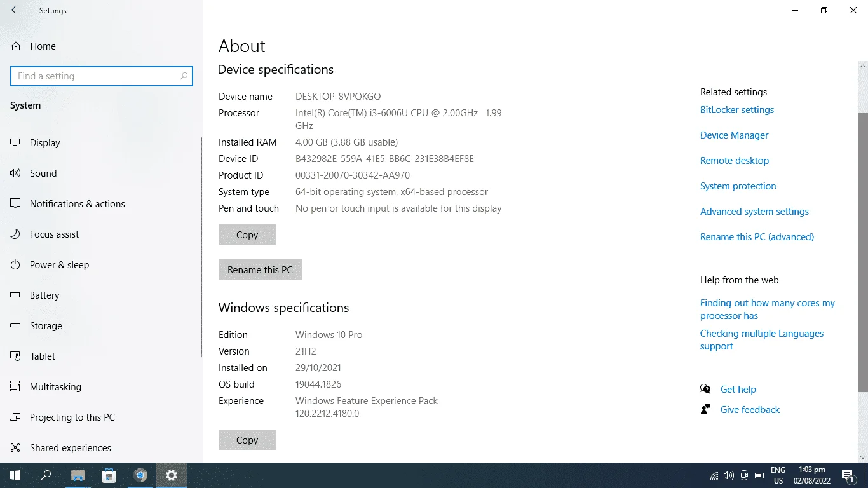This screenshot has height=488, width=868.
Task: Restore down the Settings window
Action: click(x=824, y=10)
